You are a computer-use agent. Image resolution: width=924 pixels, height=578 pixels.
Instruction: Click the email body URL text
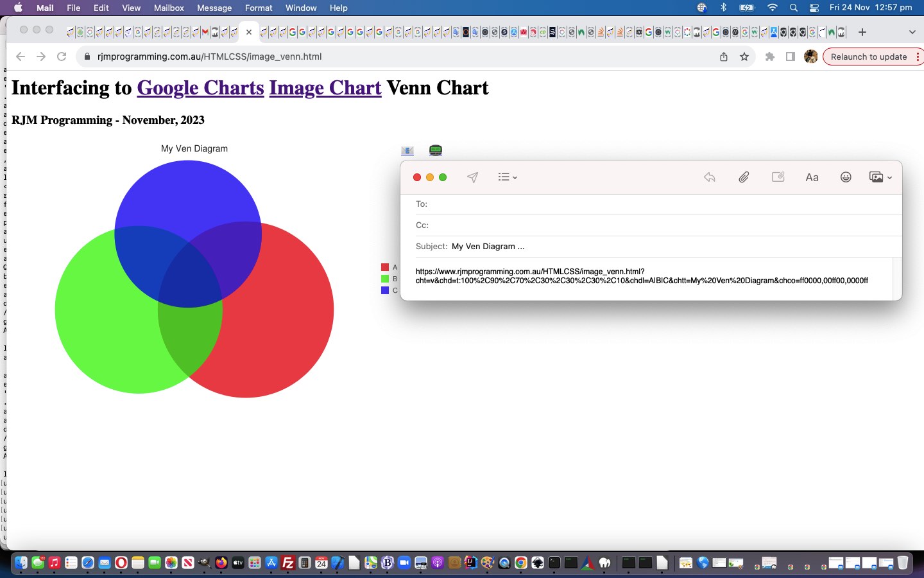pos(642,276)
